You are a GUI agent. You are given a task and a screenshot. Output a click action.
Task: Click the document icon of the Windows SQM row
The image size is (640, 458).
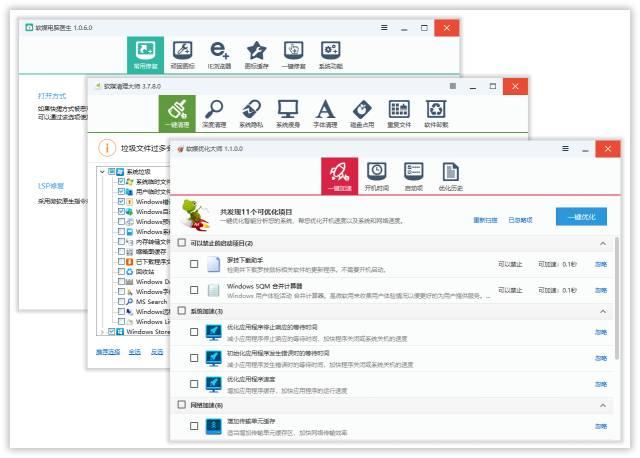click(x=213, y=290)
